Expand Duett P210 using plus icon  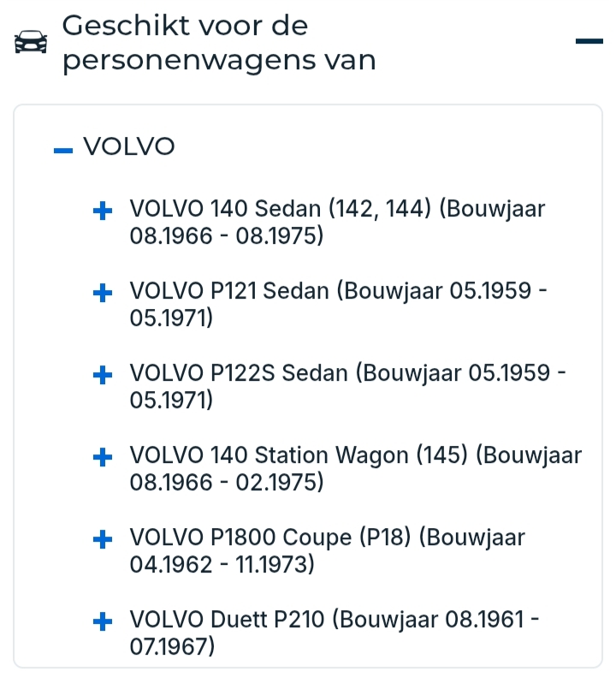103,621
